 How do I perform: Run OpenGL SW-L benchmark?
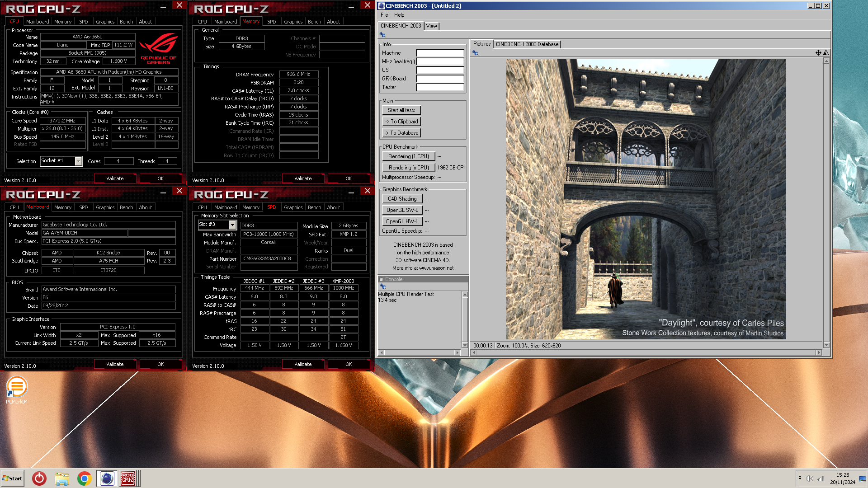tap(402, 210)
